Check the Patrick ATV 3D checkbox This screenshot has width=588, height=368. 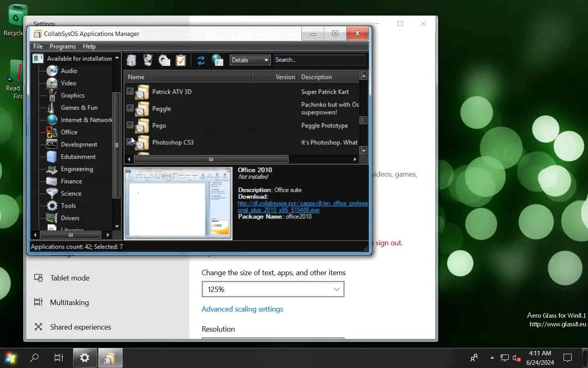pyautogui.click(x=130, y=91)
